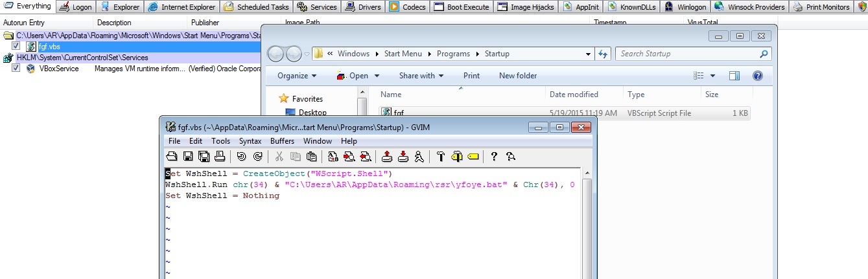Click the GVIM Load Session icon
The image size is (868, 279).
(x=387, y=156)
